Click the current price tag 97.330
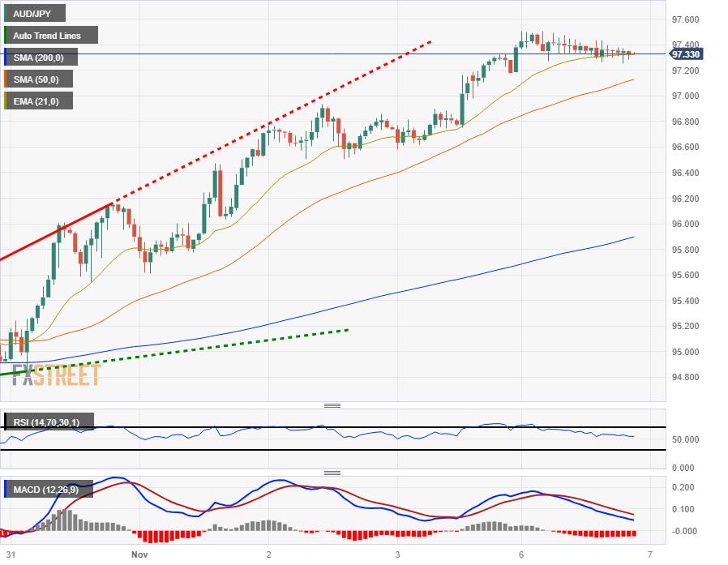 (x=685, y=54)
